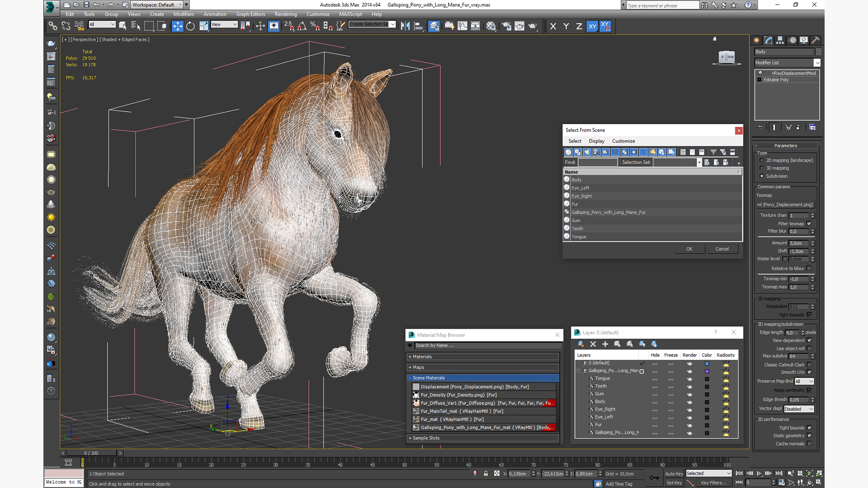The image size is (868, 488).
Task: Open key mode Selected dropdown
Action: pos(708,474)
